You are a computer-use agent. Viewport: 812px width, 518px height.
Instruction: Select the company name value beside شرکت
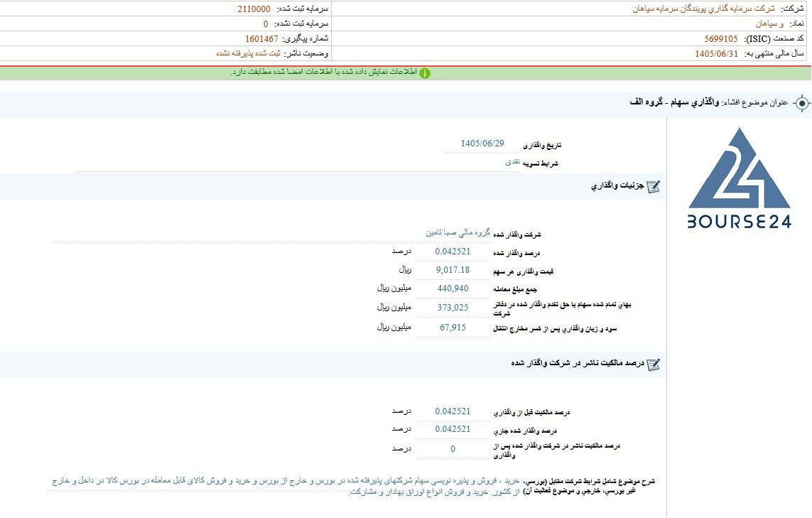coord(704,9)
